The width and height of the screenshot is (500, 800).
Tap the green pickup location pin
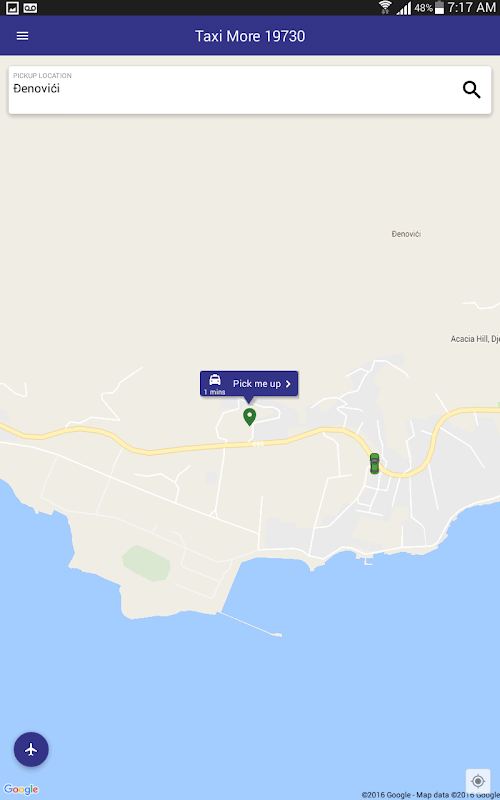pyautogui.click(x=249, y=417)
